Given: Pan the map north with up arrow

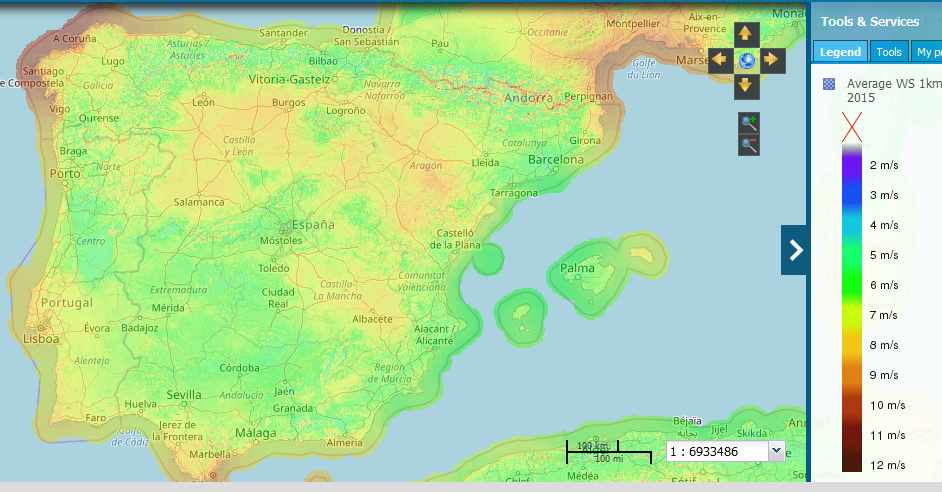Looking at the screenshot, I should pos(744,35).
